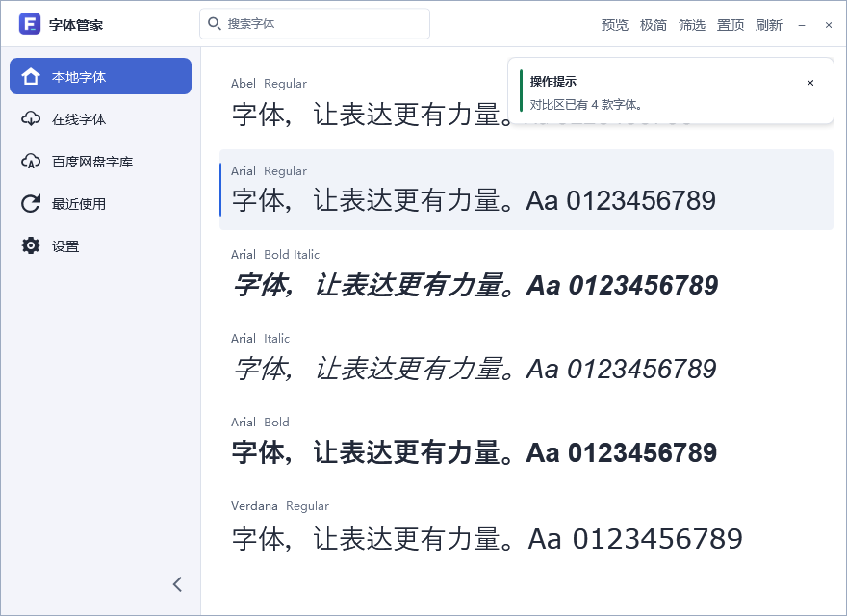
Task: Open the 筛选 filter
Action: point(692,25)
